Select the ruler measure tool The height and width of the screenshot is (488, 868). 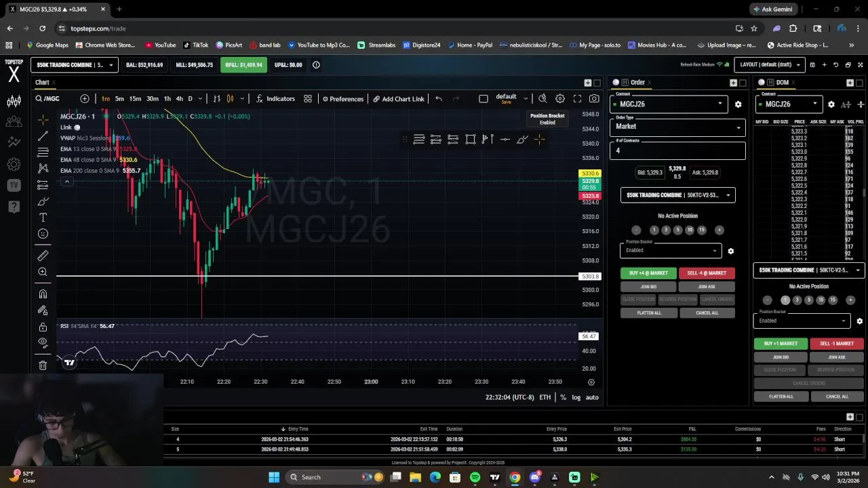[43, 256]
